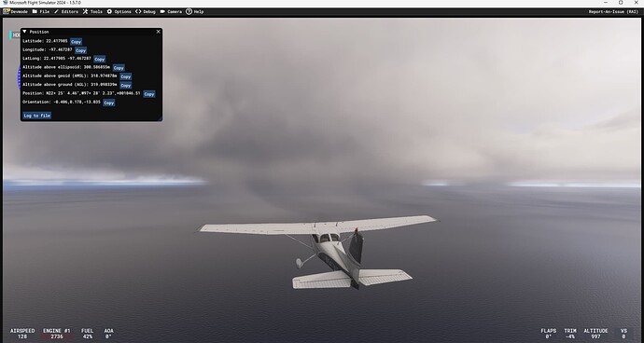Open the File menu
The image size is (644, 343).
pyautogui.click(x=41, y=11)
